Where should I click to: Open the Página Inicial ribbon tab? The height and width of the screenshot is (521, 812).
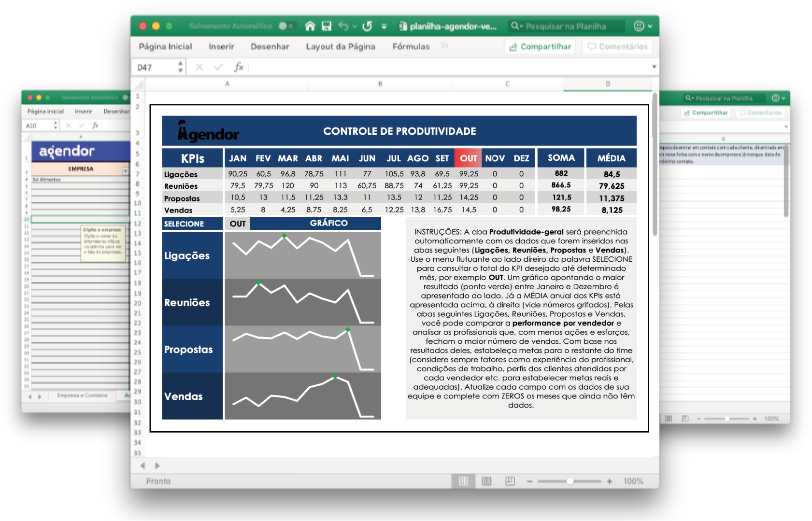tap(165, 46)
